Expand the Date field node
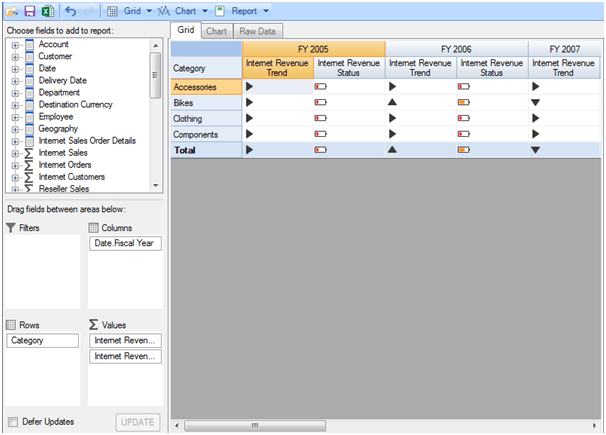 pyautogui.click(x=15, y=69)
